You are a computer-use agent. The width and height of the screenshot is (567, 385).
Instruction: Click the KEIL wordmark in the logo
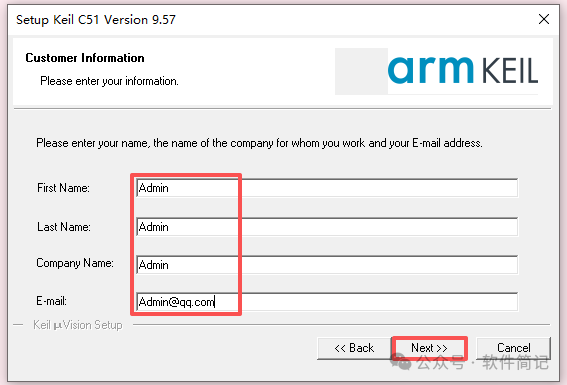click(x=510, y=71)
